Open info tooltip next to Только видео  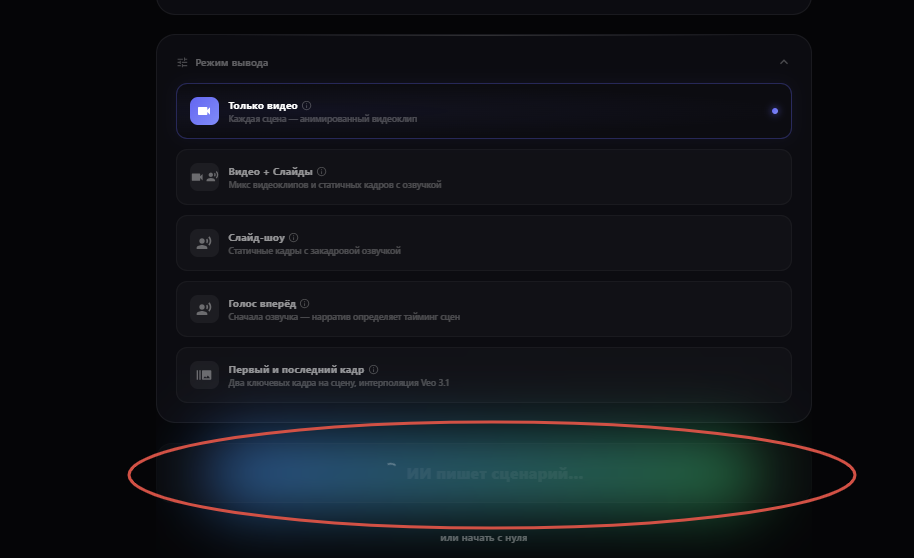[x=307, y=106]
